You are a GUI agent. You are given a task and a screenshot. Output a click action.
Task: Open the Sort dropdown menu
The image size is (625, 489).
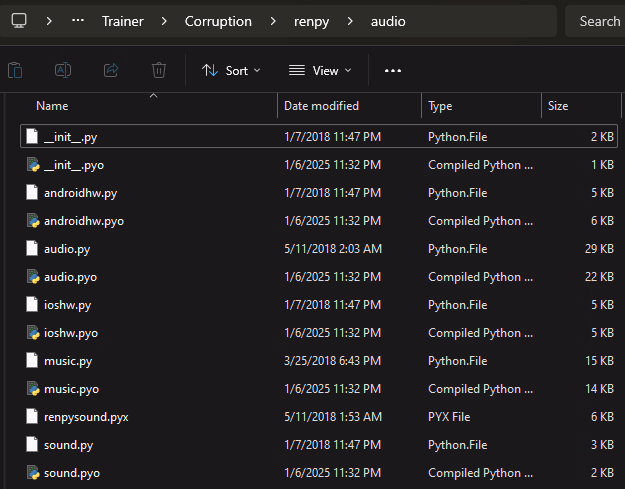tap(231, 71)
